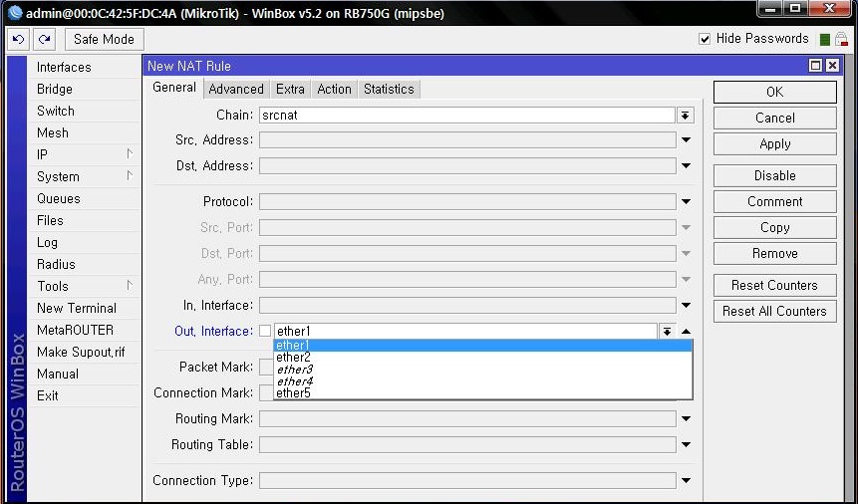
Task: Close the New NAT Rule dialog
Action: point(832,66)
